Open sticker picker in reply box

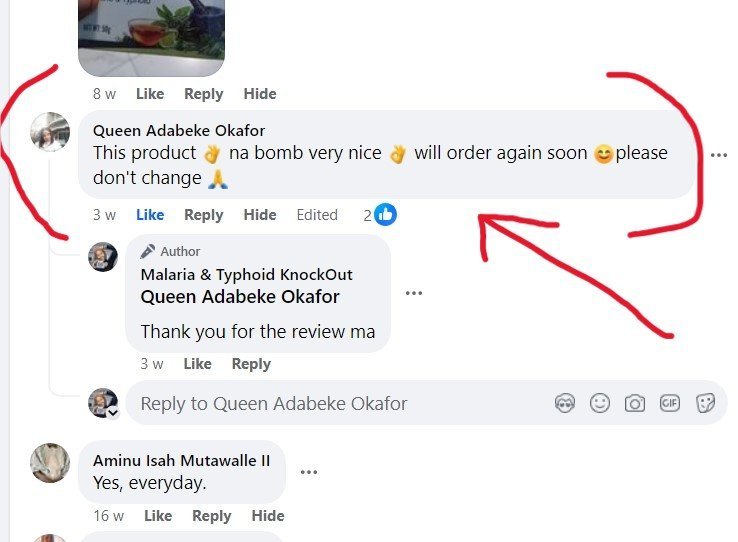click(x=705, y=403)
